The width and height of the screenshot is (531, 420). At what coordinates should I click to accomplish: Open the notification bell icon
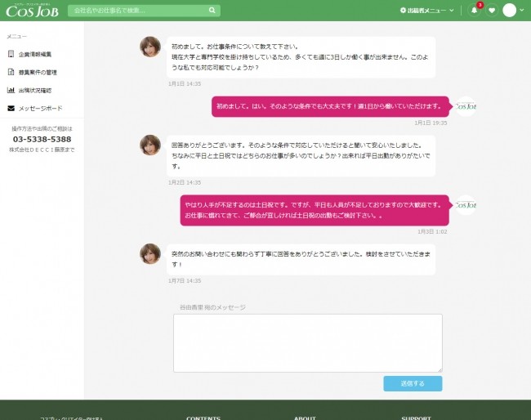[x=474, y=11]
